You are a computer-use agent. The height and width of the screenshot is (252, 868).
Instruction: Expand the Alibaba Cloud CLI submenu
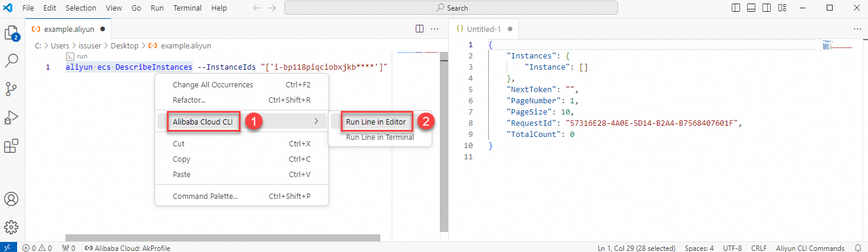(x=242, y=122)
